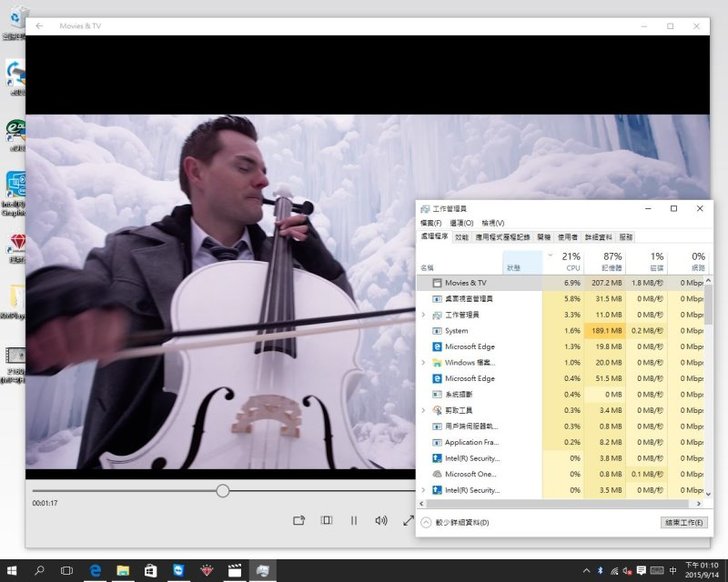Open Microsoft Edge from the taskbar
The width and height of the screenshot is (728, 582).
click(x=96, y=570)
